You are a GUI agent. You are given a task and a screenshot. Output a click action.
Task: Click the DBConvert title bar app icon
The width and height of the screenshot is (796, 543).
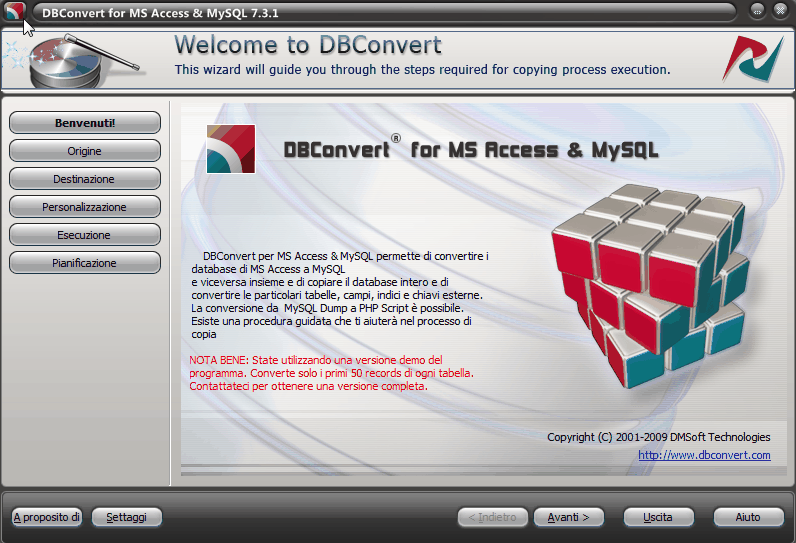[14, 12]
